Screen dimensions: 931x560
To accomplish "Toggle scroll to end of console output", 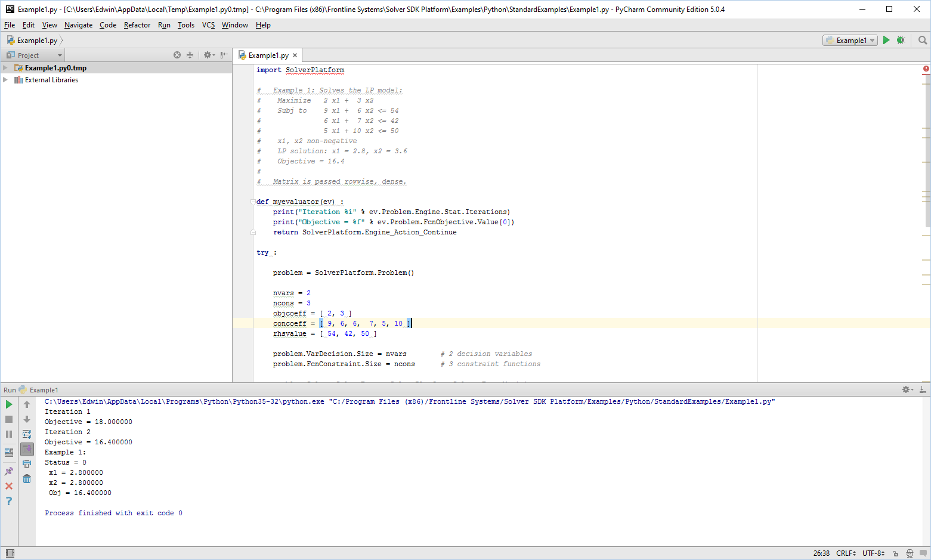I will (x=27, y=449).
